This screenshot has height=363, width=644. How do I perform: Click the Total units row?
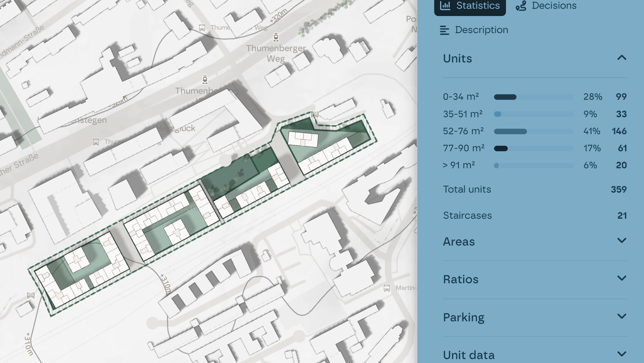tap(534, 189)
